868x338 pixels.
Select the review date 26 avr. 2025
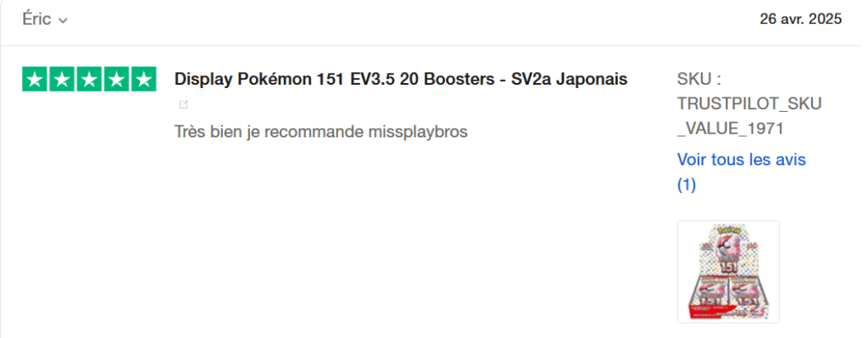pos(800,19)
